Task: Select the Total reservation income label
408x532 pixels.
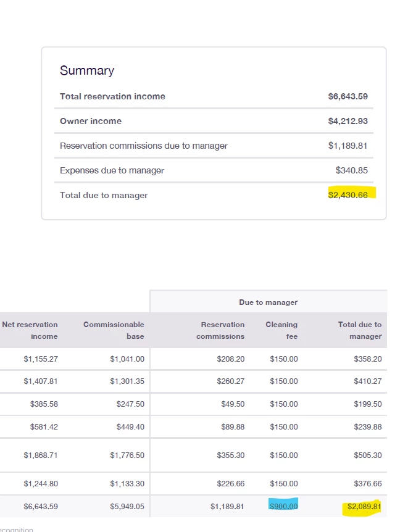Action: pyautogui.click(x=112, y=96)
